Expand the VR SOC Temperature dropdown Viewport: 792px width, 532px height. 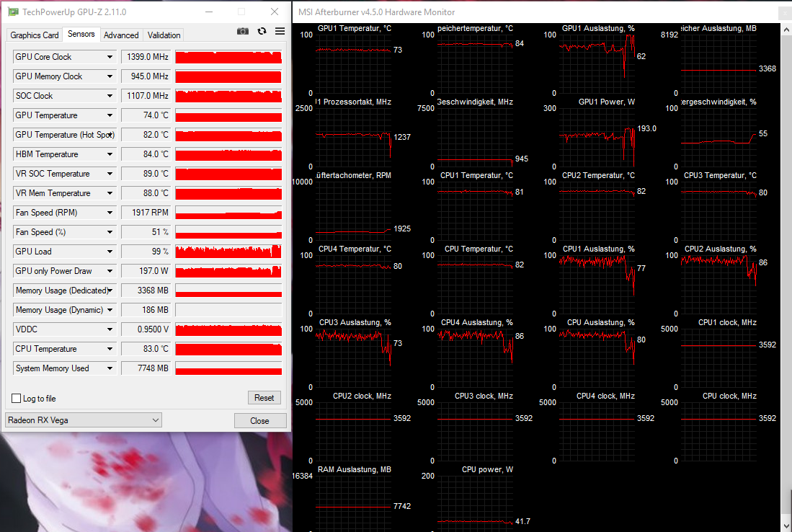110,174
